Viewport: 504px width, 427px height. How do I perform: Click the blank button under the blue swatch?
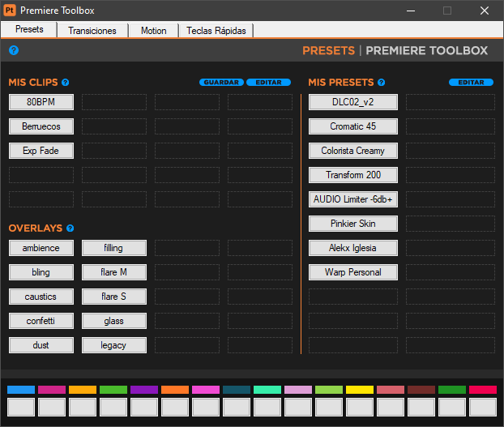(21, 407)
